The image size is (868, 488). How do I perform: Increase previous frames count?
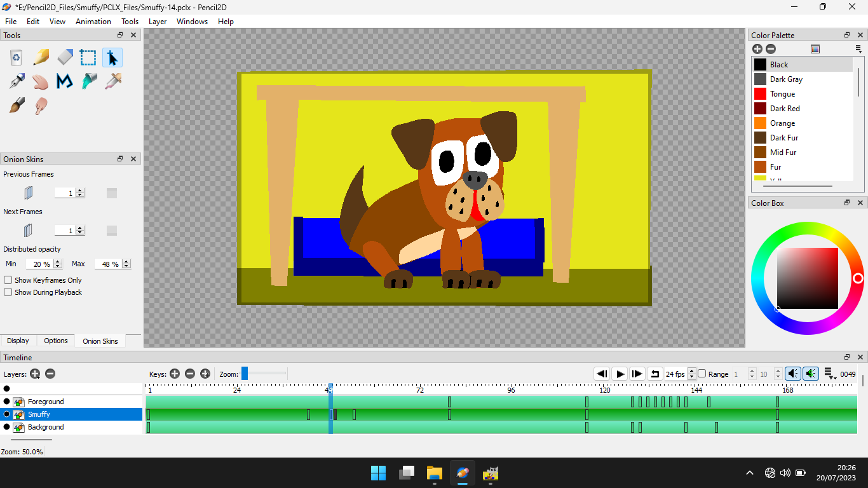80,191
